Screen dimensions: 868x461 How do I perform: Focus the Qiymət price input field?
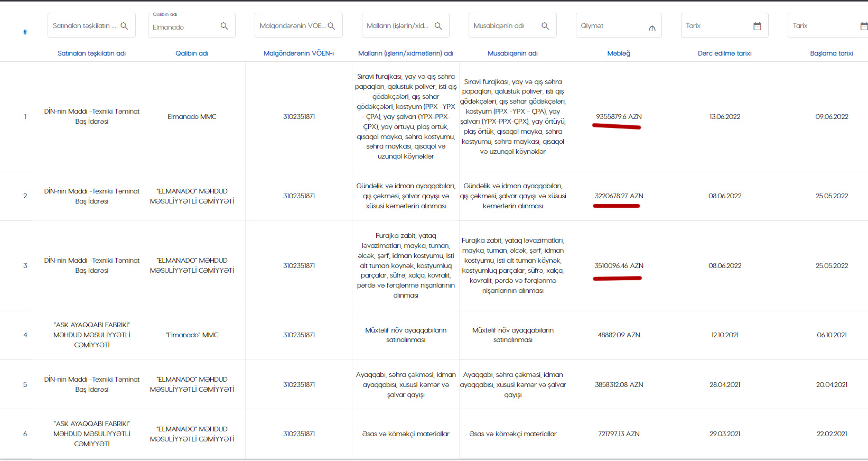[x=610, y=26]
